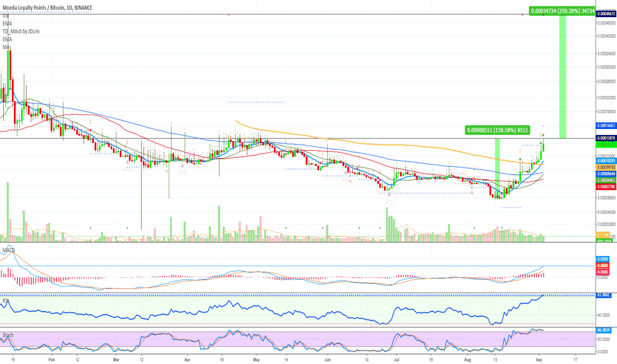The height and width of the screenshot is (364, 617).
Task: Click the 0.00010255 blue price label
Action: (606, 161)
